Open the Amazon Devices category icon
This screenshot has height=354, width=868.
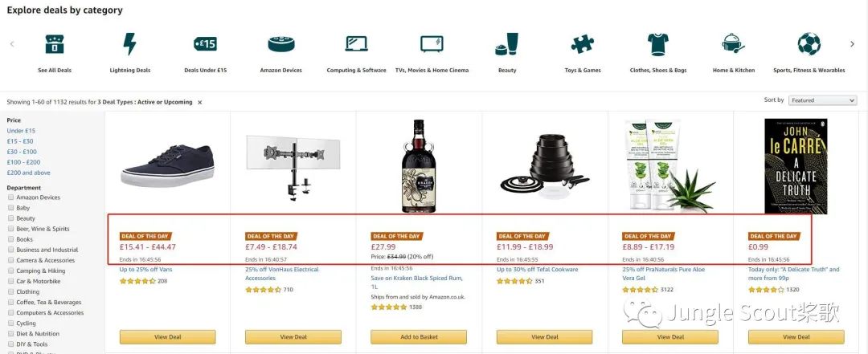tap(280, 43)
